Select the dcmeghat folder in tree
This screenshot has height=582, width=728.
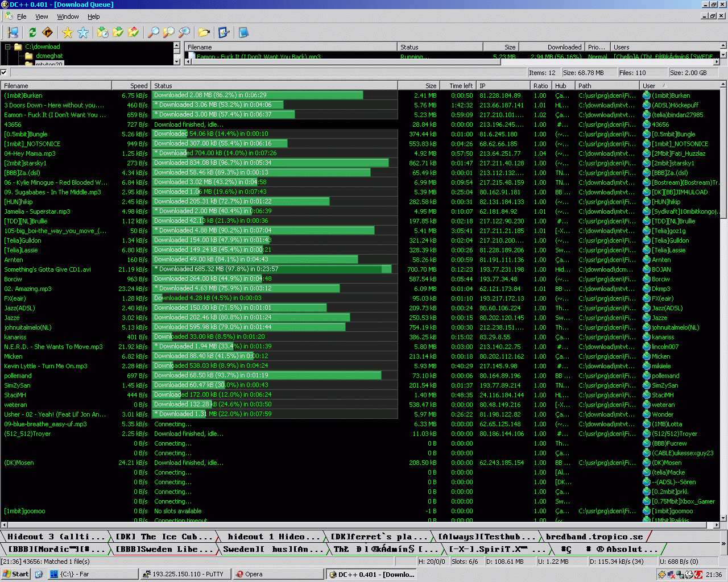[x=49, y=56]
